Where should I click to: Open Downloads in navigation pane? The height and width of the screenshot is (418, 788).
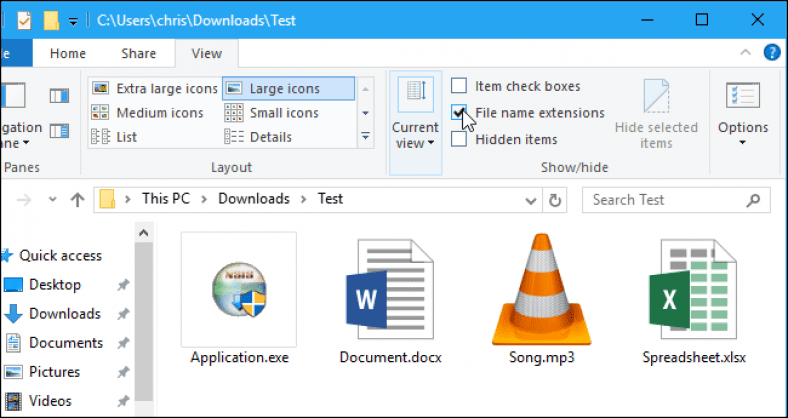pos(65,314)
